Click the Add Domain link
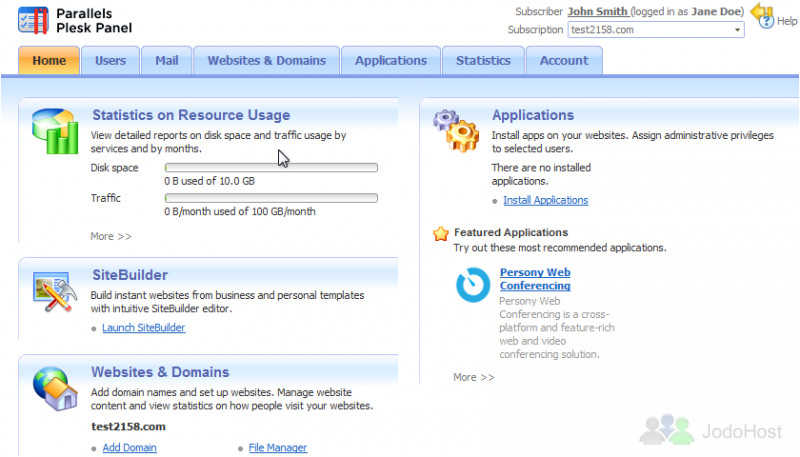Viewport: 800px width, 457px height. (x=130, y=447)
